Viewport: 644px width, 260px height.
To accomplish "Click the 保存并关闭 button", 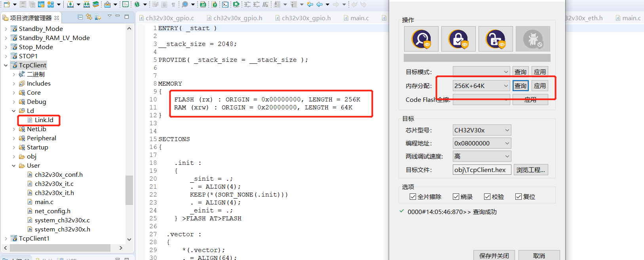I will 494,256.
